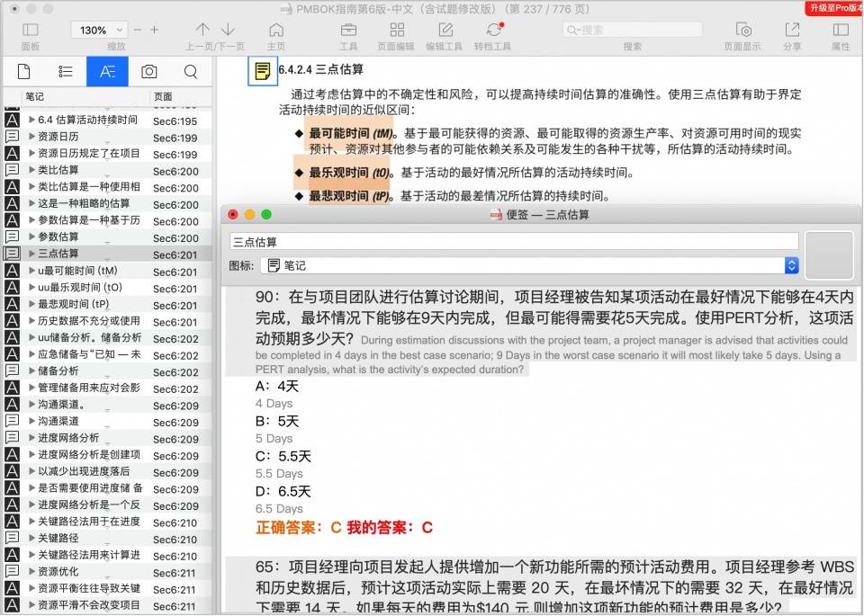The width and height of the screenshot is (864, 616).
Task: Switch to the thumbnails page tab in sidebar
Action: coord(23,72)
